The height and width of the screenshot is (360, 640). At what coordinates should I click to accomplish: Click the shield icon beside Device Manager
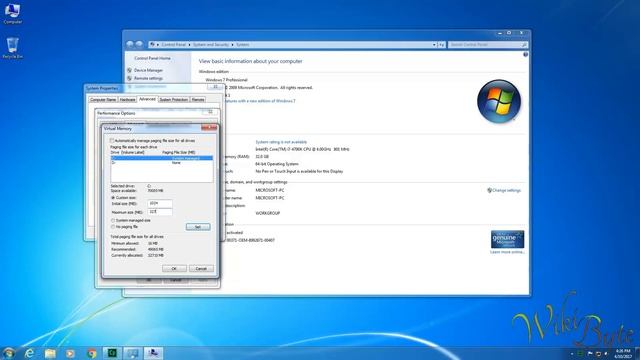pos(130,70)
